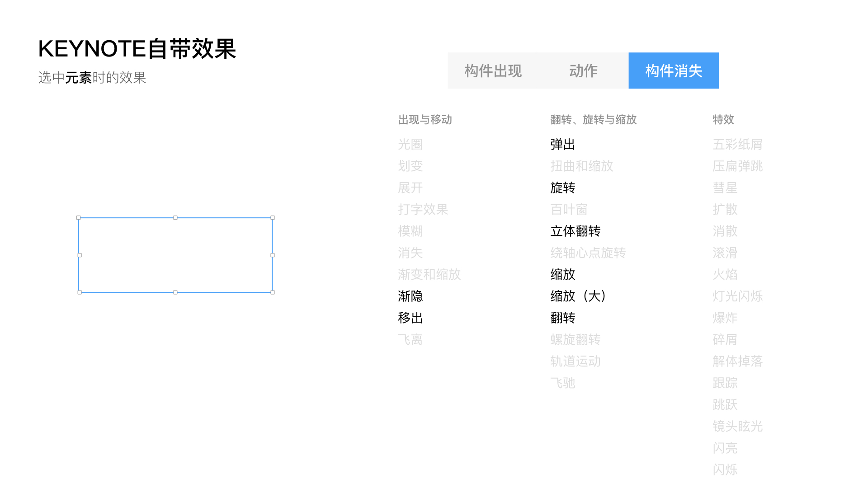Pick the 移出 effect

pyautogui.click(x=410, y=318)
